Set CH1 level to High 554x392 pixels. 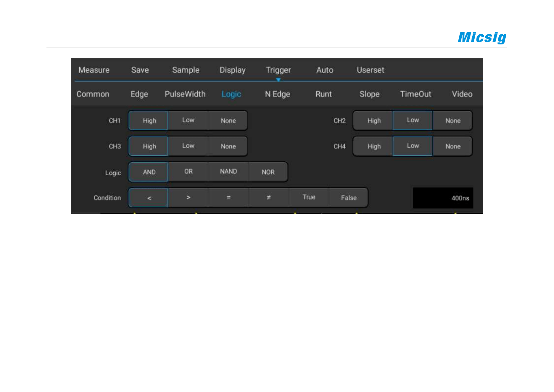click(148, 121)
